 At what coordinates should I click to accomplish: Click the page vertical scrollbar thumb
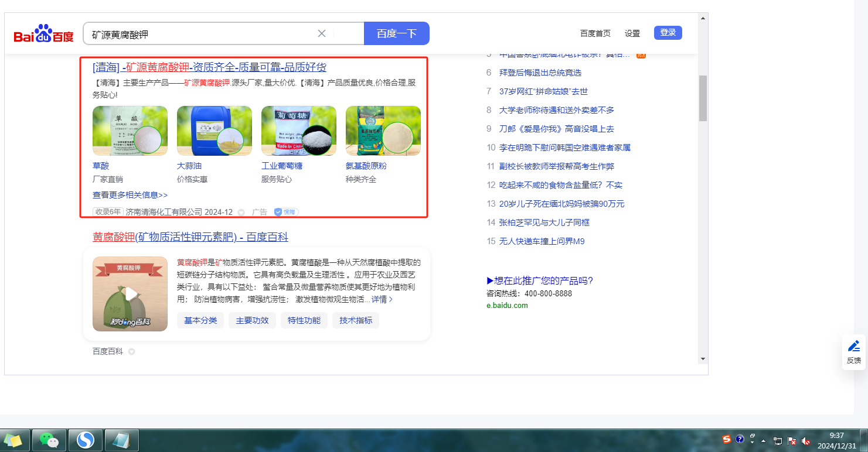coord(702,98)
